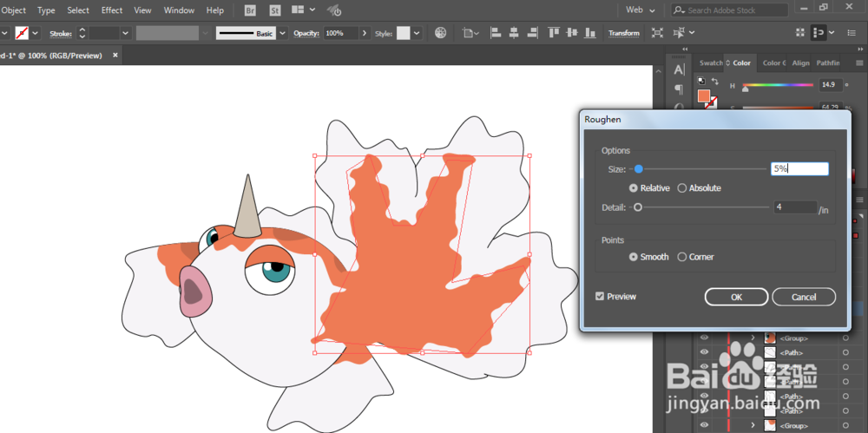
Task: Click Vertical Align Center icon
Action: 572,33
